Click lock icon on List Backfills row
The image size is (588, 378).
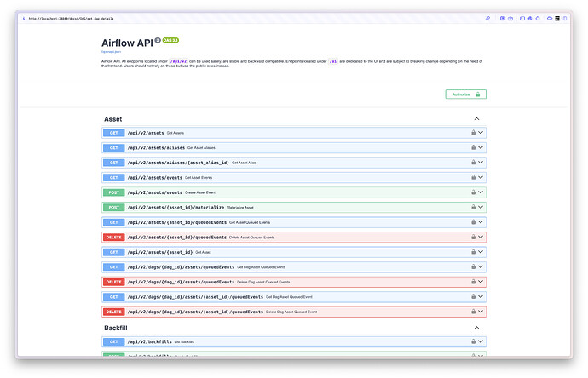click(473, 341)
